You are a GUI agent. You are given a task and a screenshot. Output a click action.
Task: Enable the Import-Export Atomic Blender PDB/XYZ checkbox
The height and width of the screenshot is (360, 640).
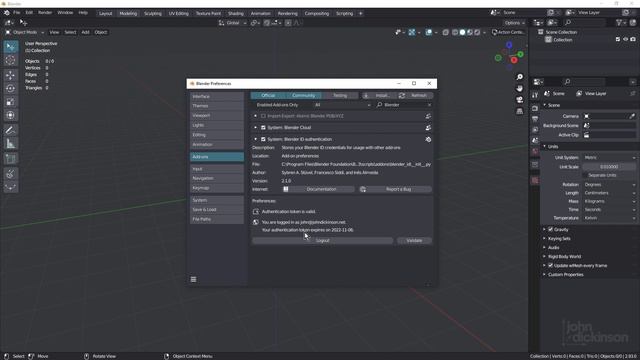263,116
